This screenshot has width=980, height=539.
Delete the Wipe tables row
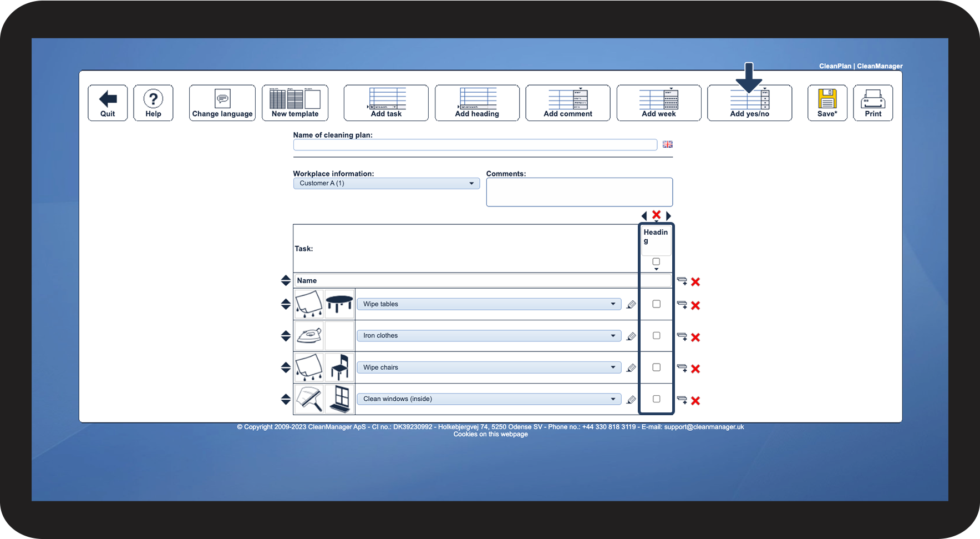click(x=695, y=305)
